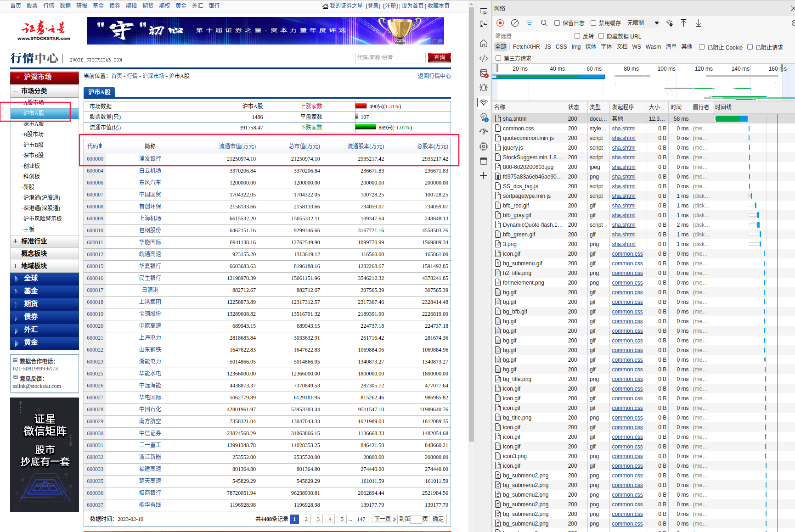Open 股票 in the top navigation
Screen dimensions: 795x532
coord(32,6)
